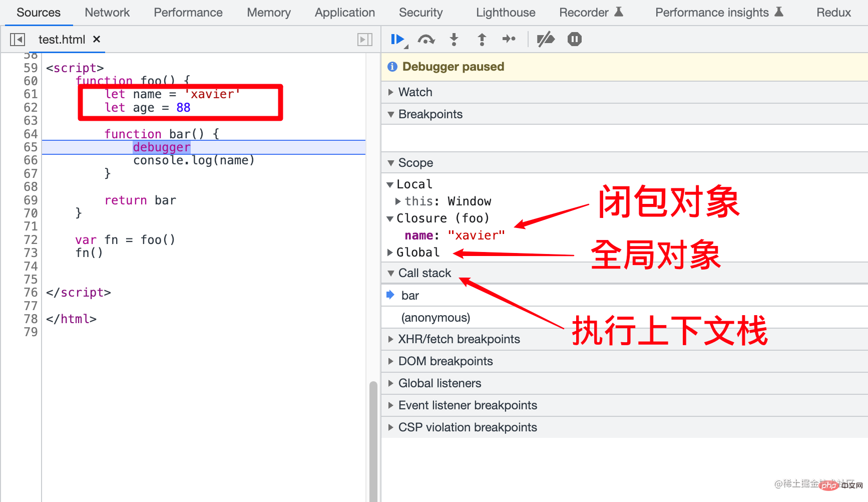Step over the next function call
The height and width of the screenshot is (502, 868).
pos(426,39)
